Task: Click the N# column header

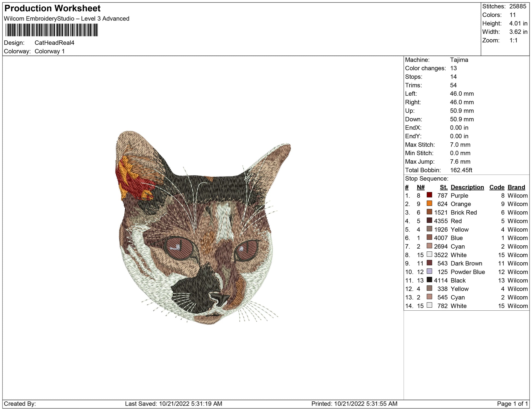Action: click(420, 187)
